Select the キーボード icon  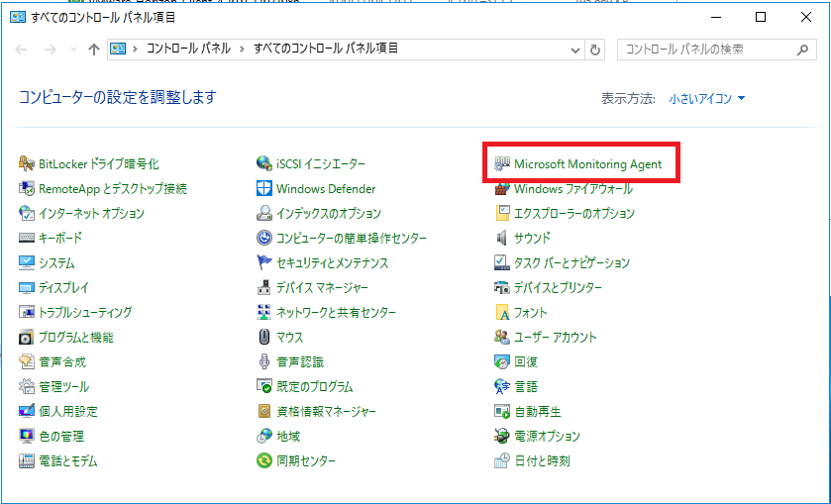[26, 238]
